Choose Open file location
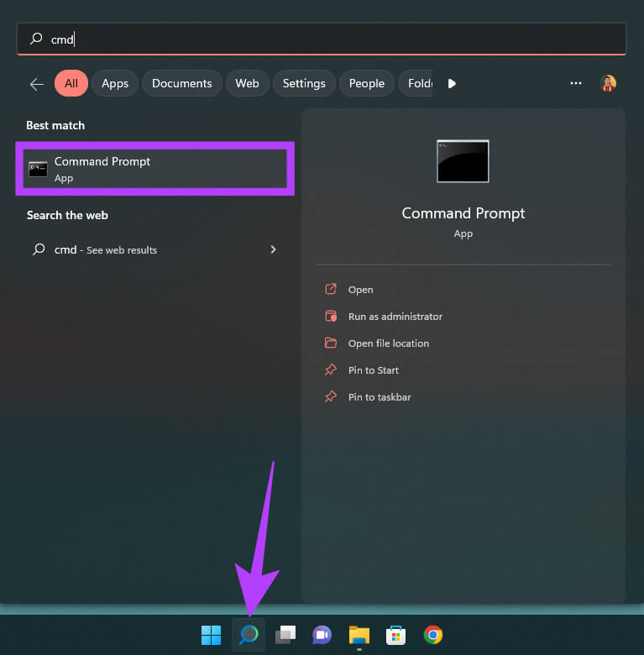Viewport: 644px width, 655px height. pos(389,343)
